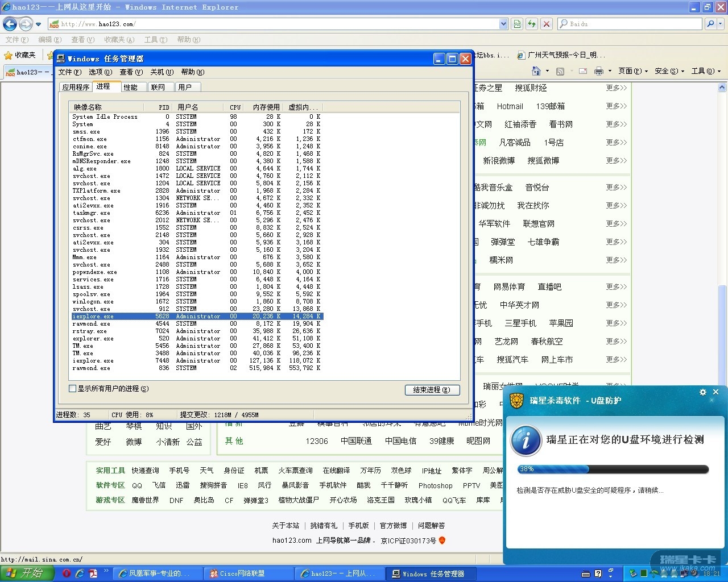Open Task Manager 选项(O) menu

100,72
